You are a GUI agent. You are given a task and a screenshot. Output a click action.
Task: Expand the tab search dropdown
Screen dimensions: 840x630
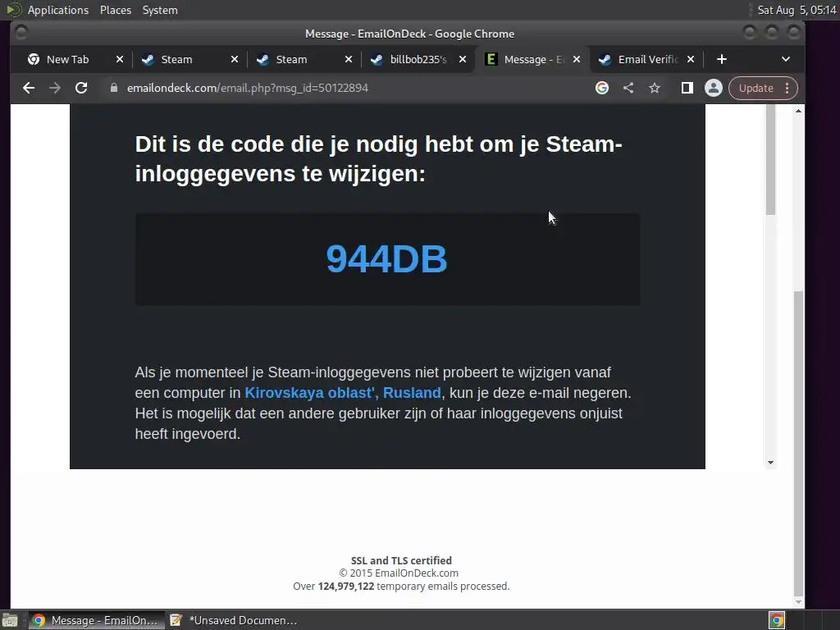pyautogui.click(x=785, y=59)
